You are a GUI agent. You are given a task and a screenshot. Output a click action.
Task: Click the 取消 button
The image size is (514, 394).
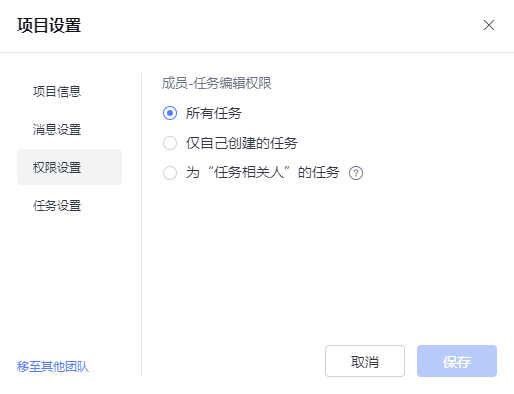(365, 361)
